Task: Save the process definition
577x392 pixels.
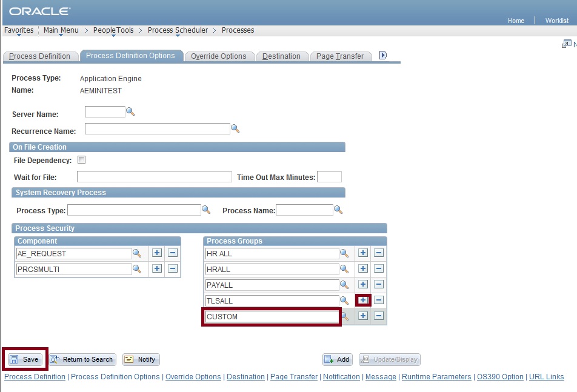Action: tap(25, 359)
